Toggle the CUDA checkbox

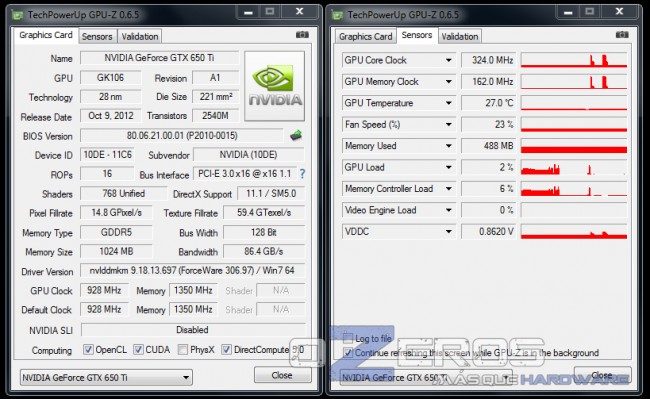(138, 349)
